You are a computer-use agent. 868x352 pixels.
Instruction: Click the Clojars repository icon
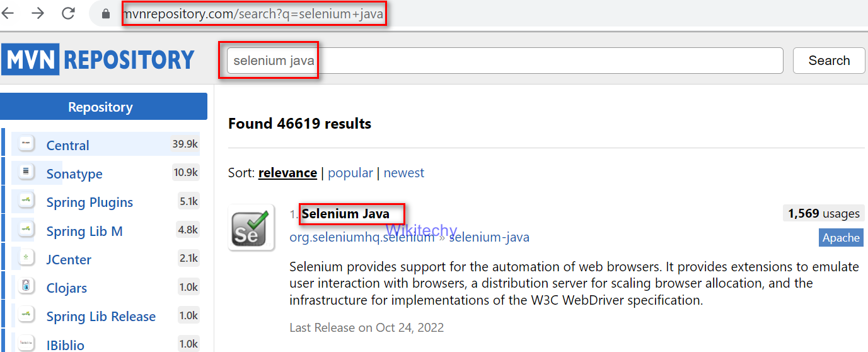(x=26, y=288)
